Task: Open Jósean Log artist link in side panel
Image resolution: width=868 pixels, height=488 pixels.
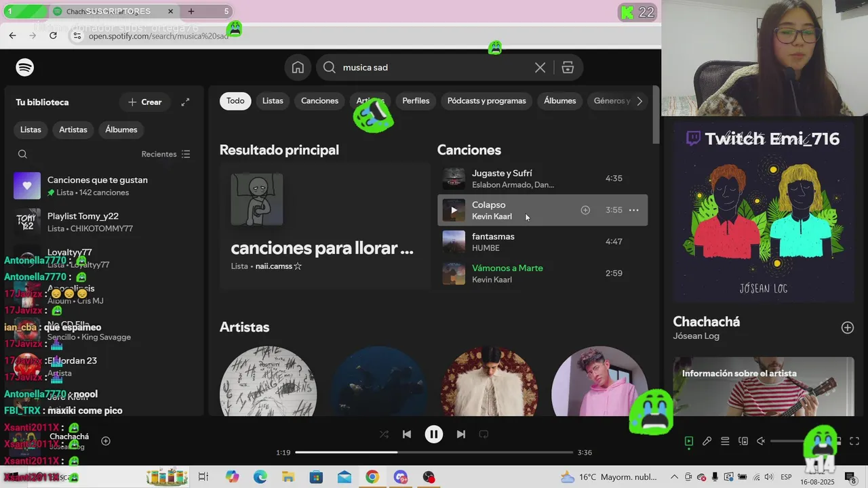Action: 696,336
